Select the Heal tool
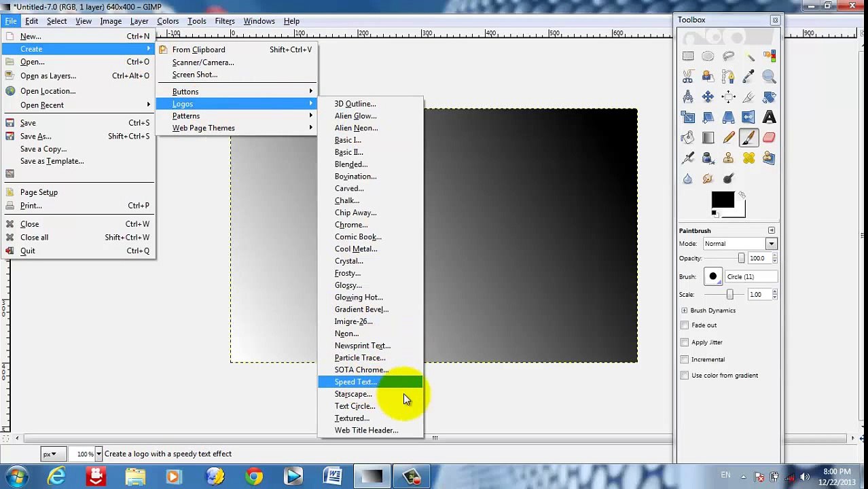Image resolution: width=868 pixels, height=489 pixels. click(748, 158)
